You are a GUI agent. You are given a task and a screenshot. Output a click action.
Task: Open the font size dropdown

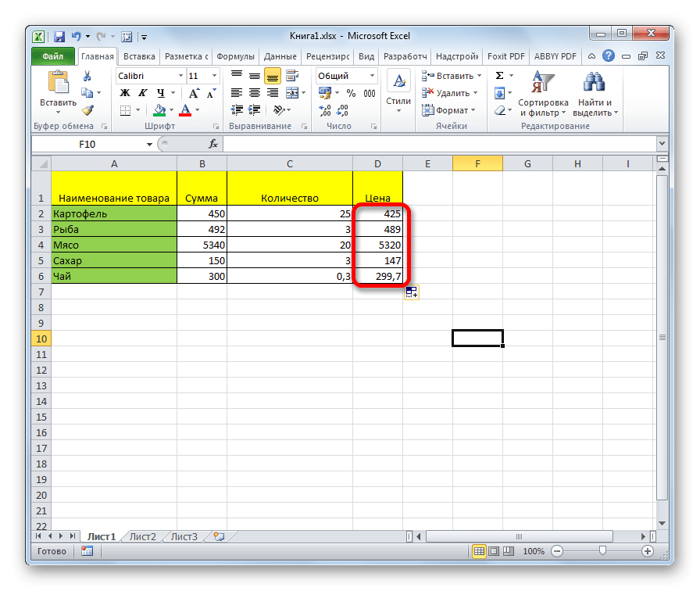215,76
